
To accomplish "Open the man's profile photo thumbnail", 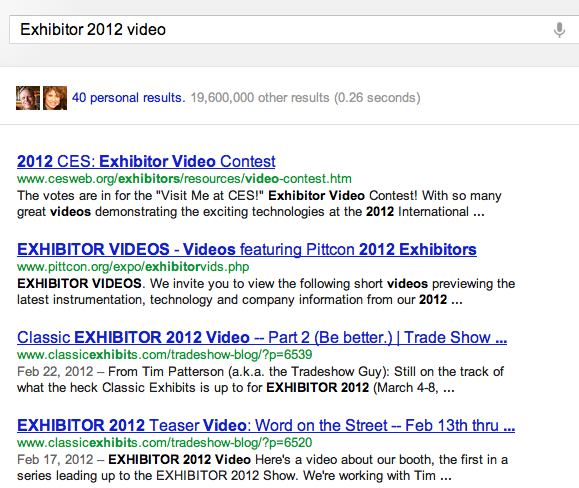I will 28,98.
